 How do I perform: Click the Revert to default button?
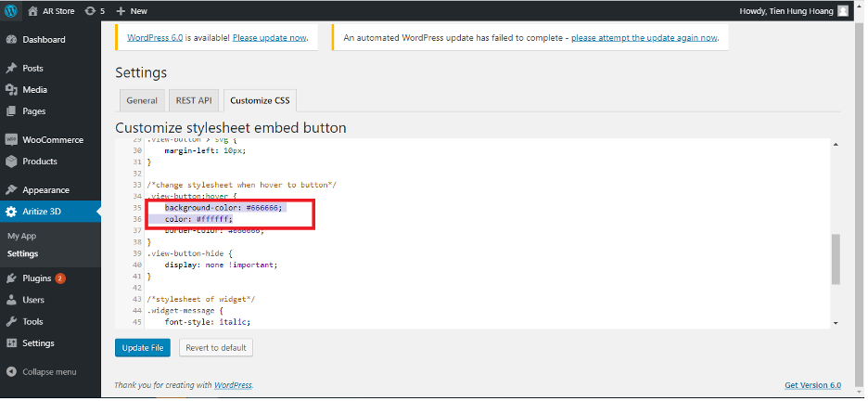[x=216, y=348]
